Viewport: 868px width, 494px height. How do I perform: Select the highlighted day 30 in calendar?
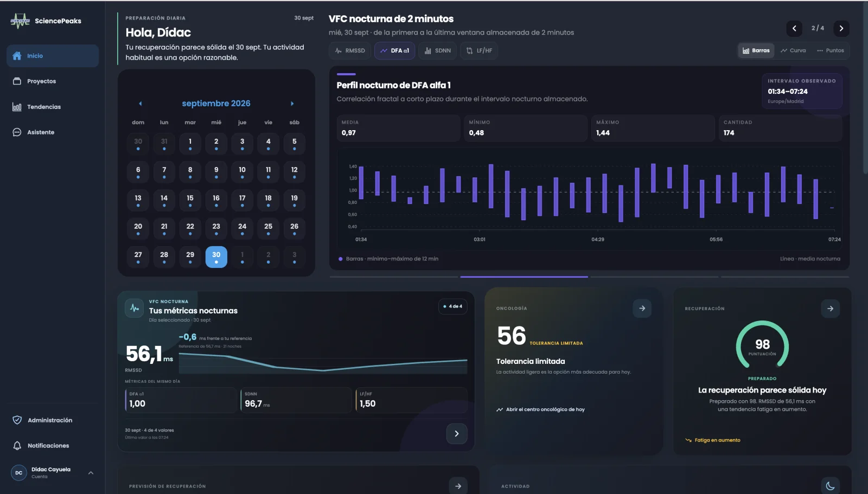(x=216, y=256)
